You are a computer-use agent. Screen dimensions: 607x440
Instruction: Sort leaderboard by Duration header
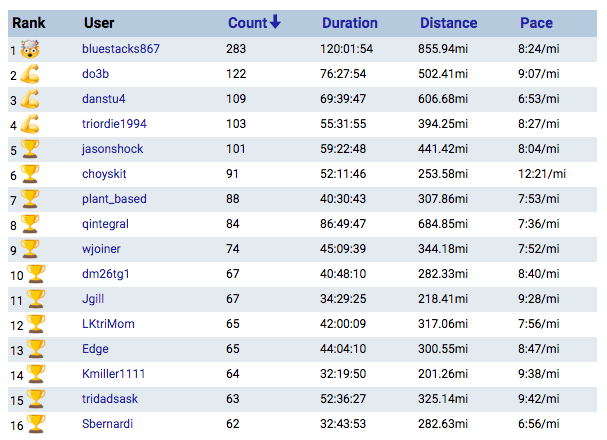pos(350,23)
